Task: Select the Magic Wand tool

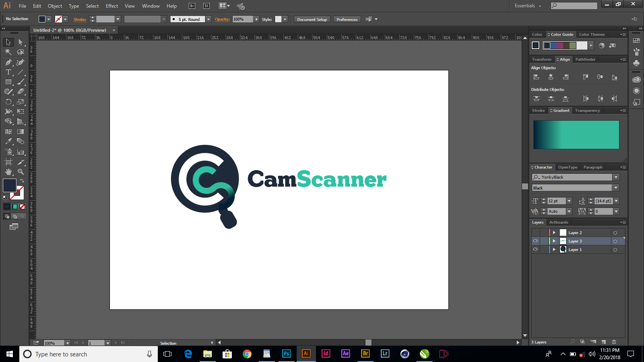Action: tap(8, 52)
